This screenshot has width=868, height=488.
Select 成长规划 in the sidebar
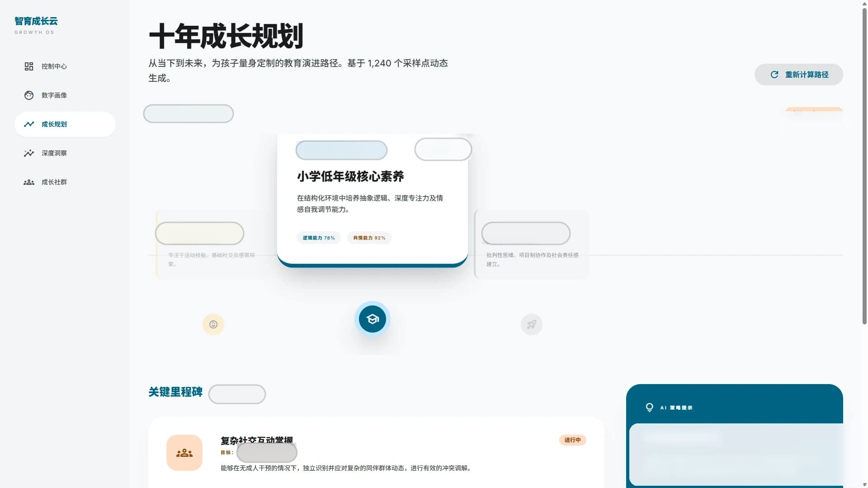pos(65,124)
